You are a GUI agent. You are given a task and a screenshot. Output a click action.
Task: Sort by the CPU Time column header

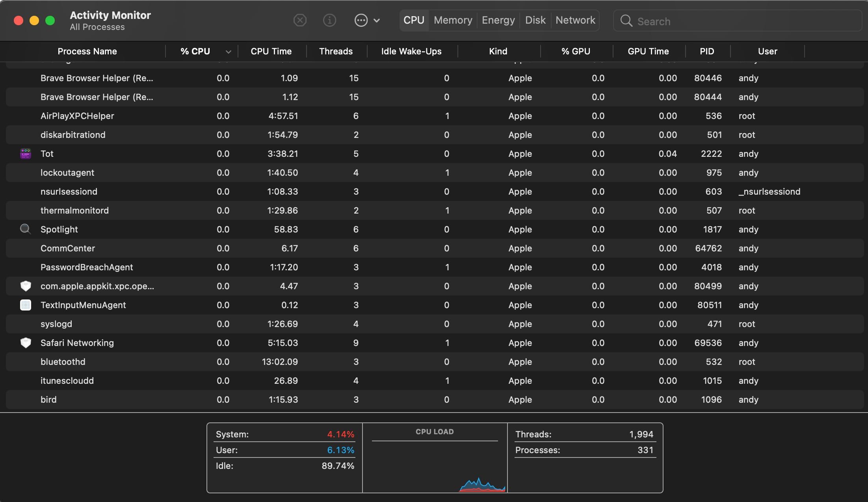271,51
